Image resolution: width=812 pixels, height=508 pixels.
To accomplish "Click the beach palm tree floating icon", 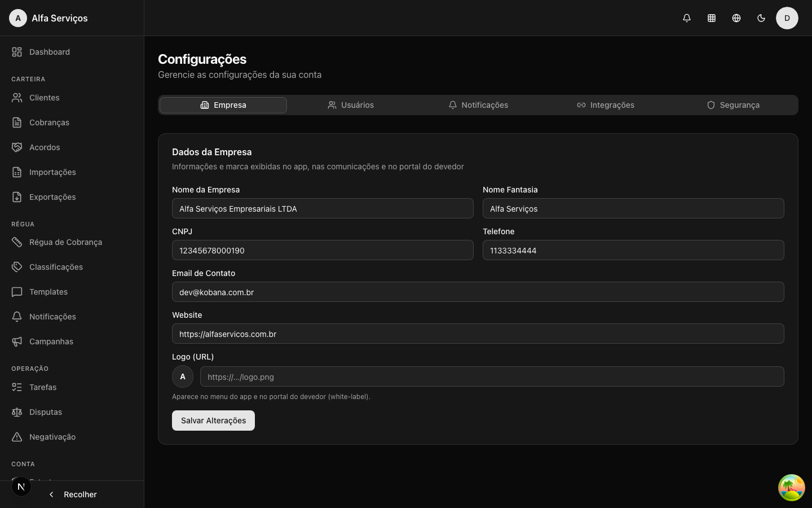I will [792, 488].
